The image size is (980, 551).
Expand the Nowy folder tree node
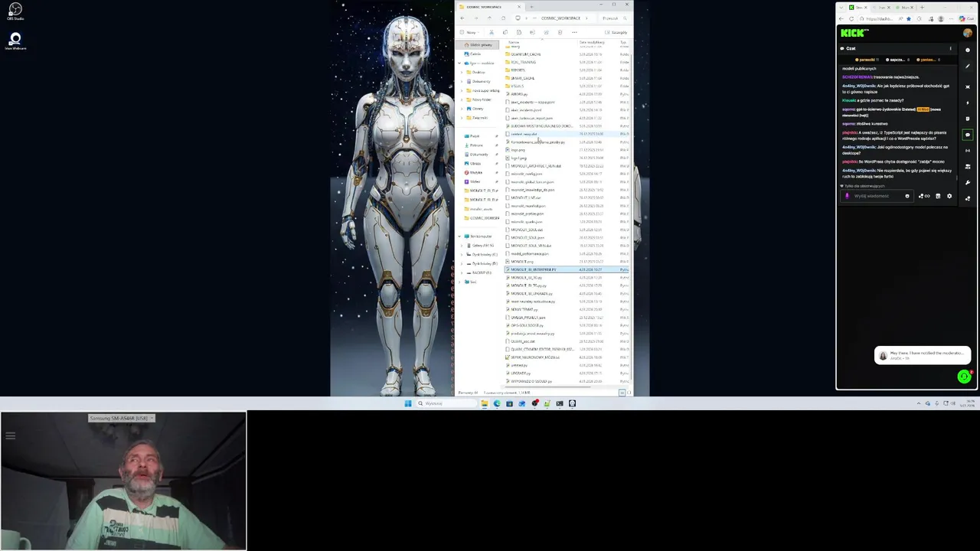pos(462,99)
